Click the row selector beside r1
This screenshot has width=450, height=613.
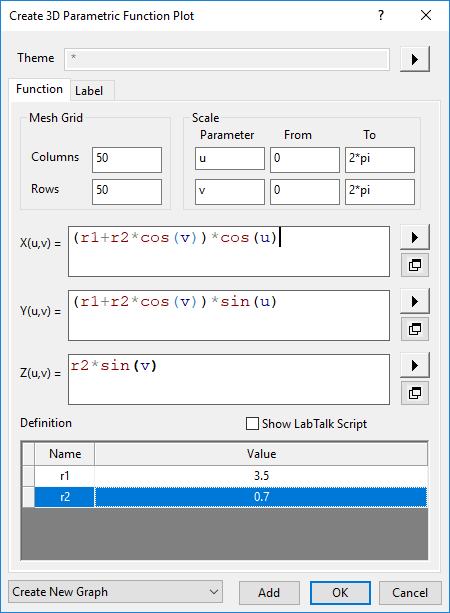[28, 476]
